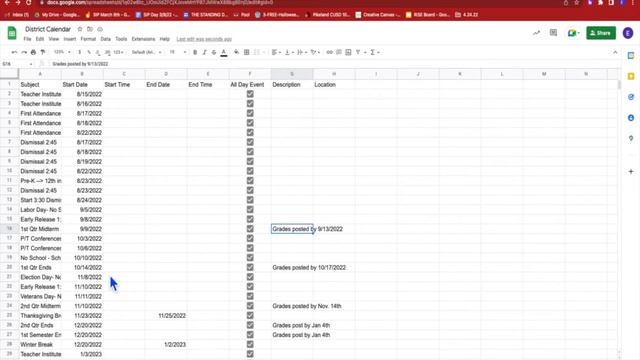Open the vertical align dropdown
Viewport: 640px width, 360px height.
(x=289, y=52)
